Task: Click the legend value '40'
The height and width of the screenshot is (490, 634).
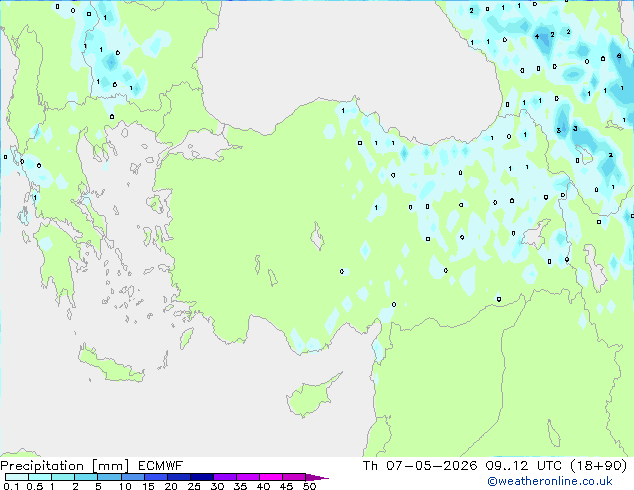Action: pyautogui.click(x=263, y=486)
